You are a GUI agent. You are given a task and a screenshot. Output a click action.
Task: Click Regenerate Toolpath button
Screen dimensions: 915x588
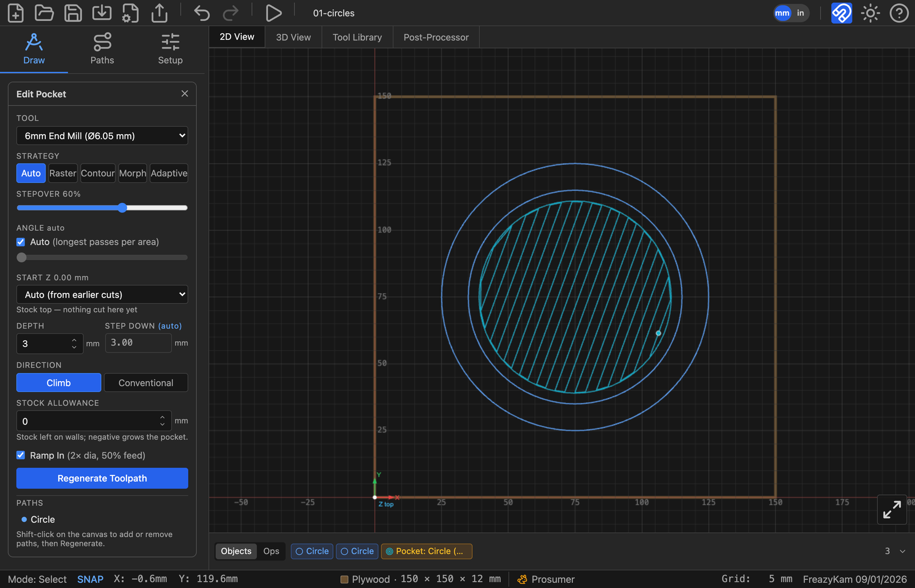tap(102, 478)
